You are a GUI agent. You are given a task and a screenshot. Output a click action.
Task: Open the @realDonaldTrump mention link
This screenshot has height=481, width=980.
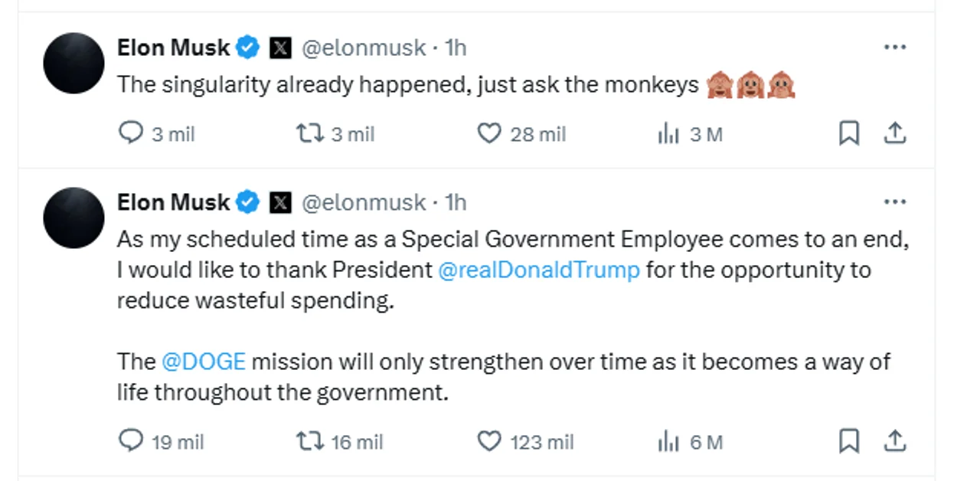(538, 270)
